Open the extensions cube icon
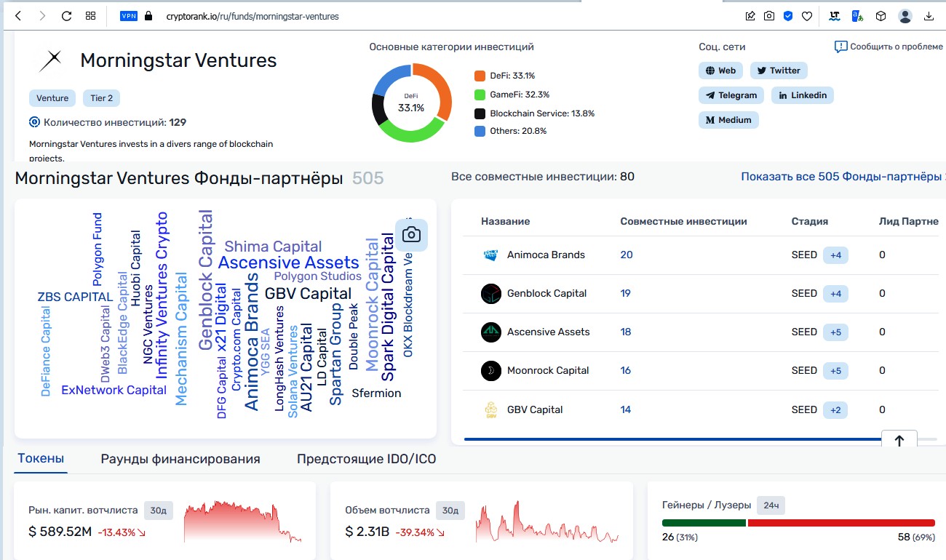This screenshot has height=560, width=946. 881,15
